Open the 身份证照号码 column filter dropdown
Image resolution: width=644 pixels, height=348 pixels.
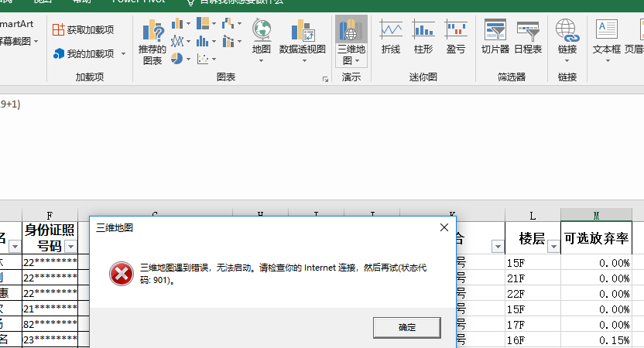point(70,246)
